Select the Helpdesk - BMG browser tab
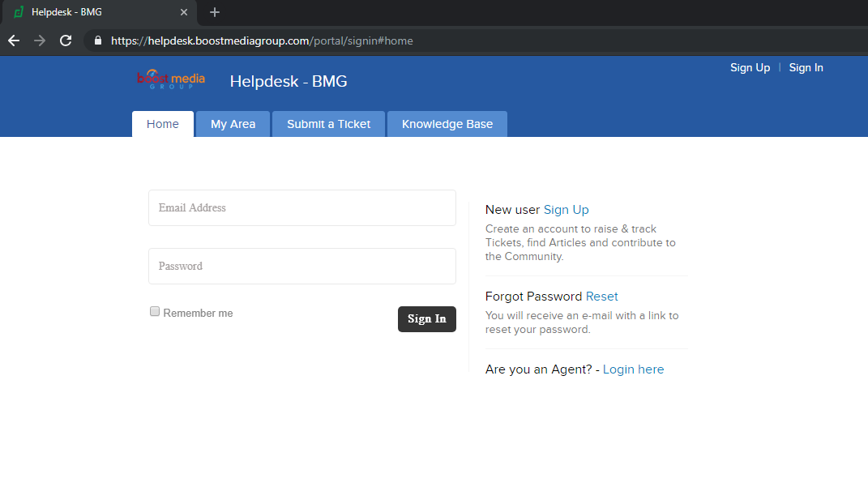 pos(98,12)
